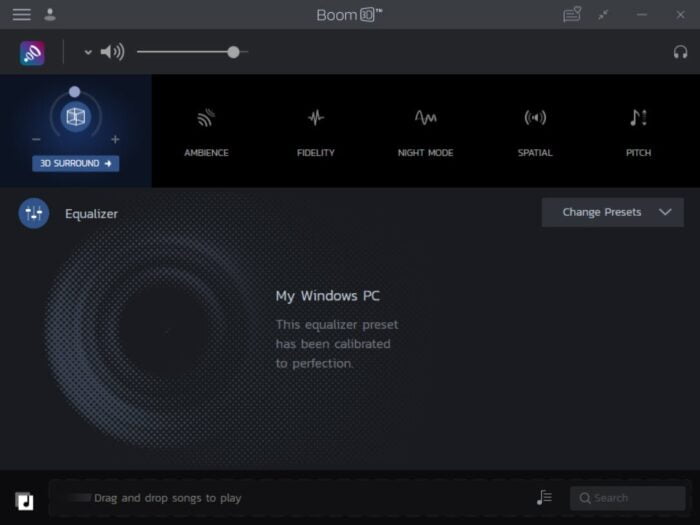Select the AMBIENCE label

click(x=206, y=153)
